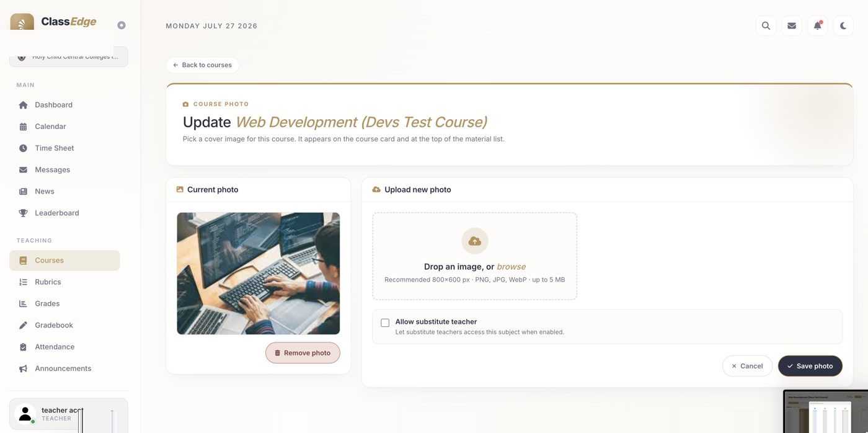Click the Courses book icon
Viewport: 868px width, 433px height.
[x=23, y=261]
